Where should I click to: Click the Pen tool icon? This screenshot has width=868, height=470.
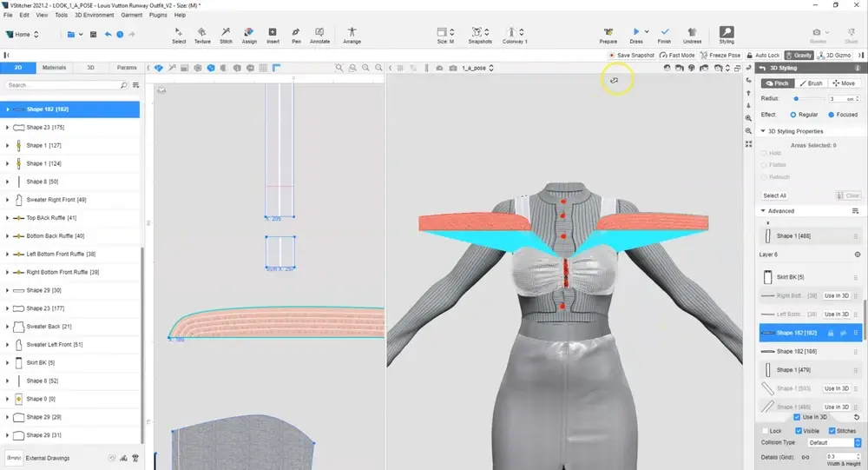tap(297, 34)
